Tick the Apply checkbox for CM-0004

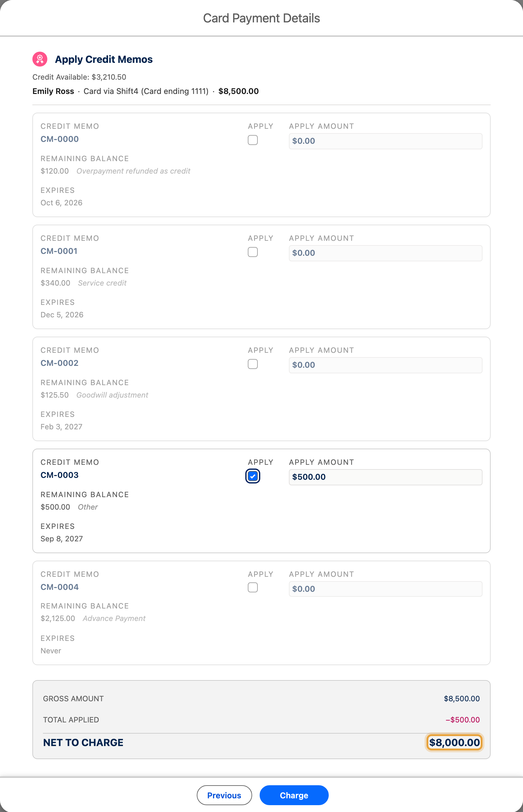(x=253, y=587)
